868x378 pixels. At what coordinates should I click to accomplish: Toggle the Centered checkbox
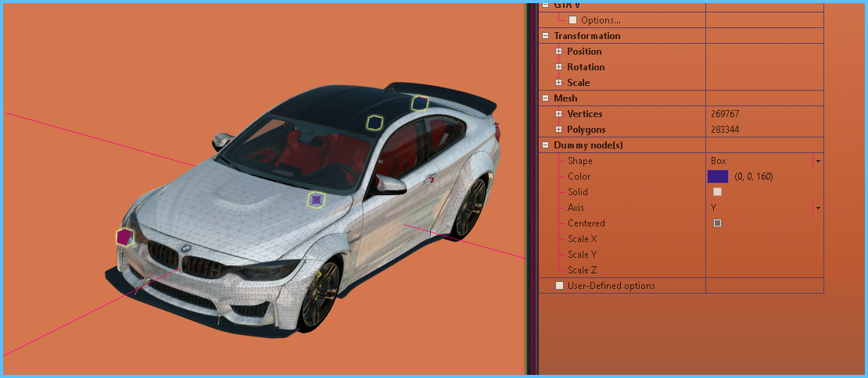point(717,223)
